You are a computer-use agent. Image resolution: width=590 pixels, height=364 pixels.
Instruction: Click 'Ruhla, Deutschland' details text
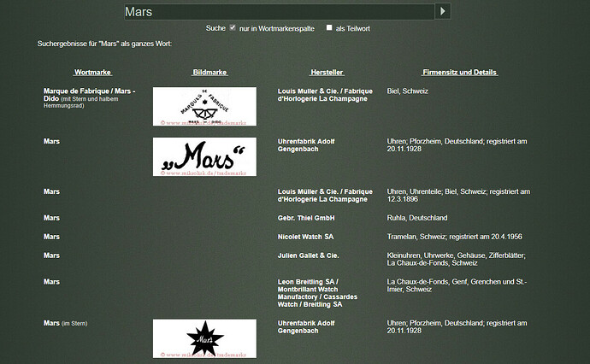(417, 218)
